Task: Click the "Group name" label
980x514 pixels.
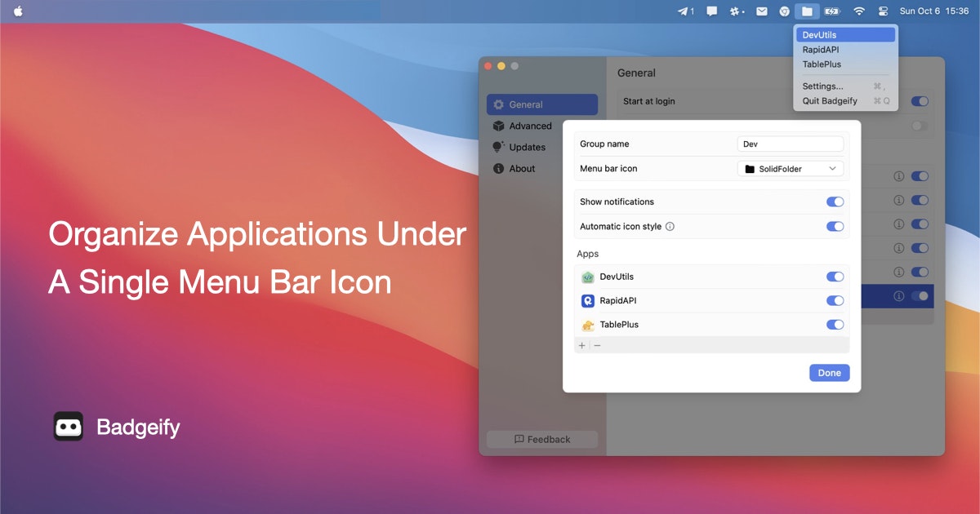Action: coord(604,144)
